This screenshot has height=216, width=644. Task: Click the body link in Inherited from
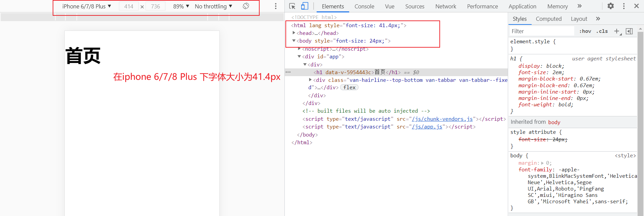tap(554, 122)
